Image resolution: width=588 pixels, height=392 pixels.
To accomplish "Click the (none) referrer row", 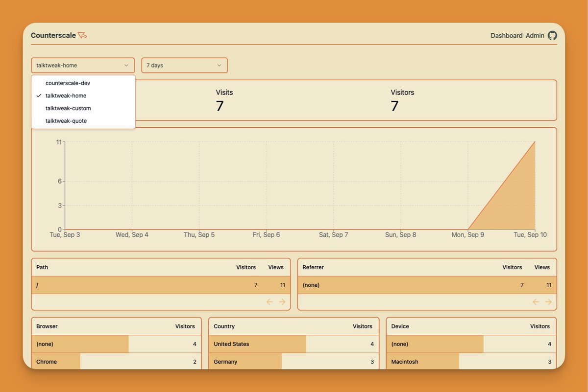I will (x=427, y=285).
